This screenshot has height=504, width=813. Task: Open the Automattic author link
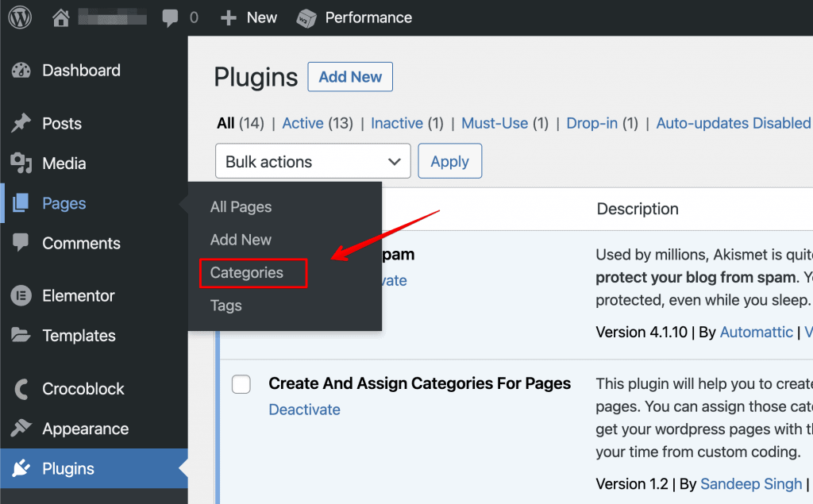pyautogui.click(x=757, y=332)
